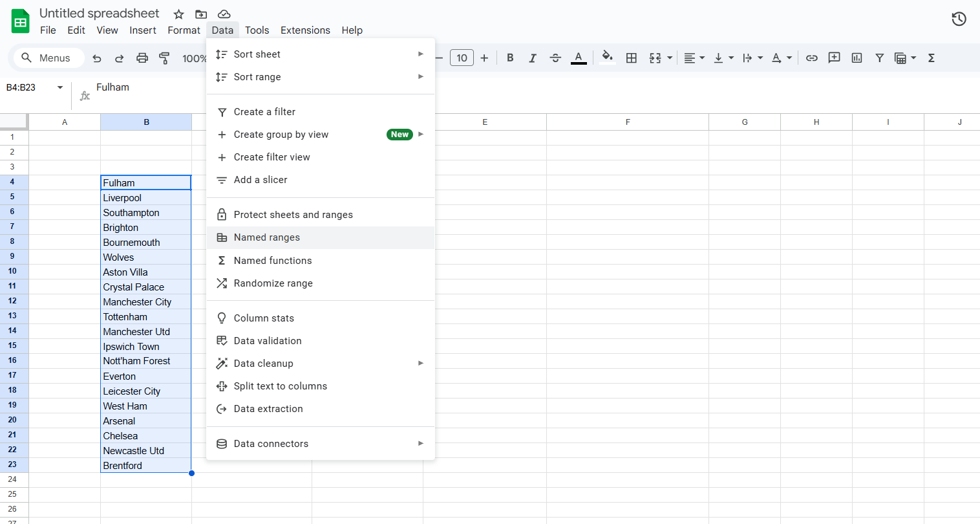Insert a chart
Viewport: 980px width, 524px height.
tap(857, 58)
